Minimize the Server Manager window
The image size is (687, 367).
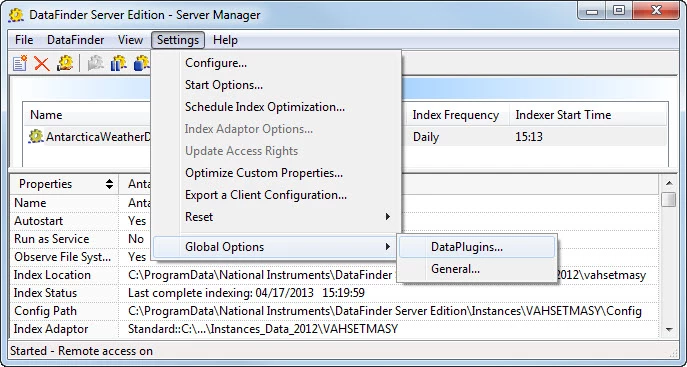click(592, 11)
